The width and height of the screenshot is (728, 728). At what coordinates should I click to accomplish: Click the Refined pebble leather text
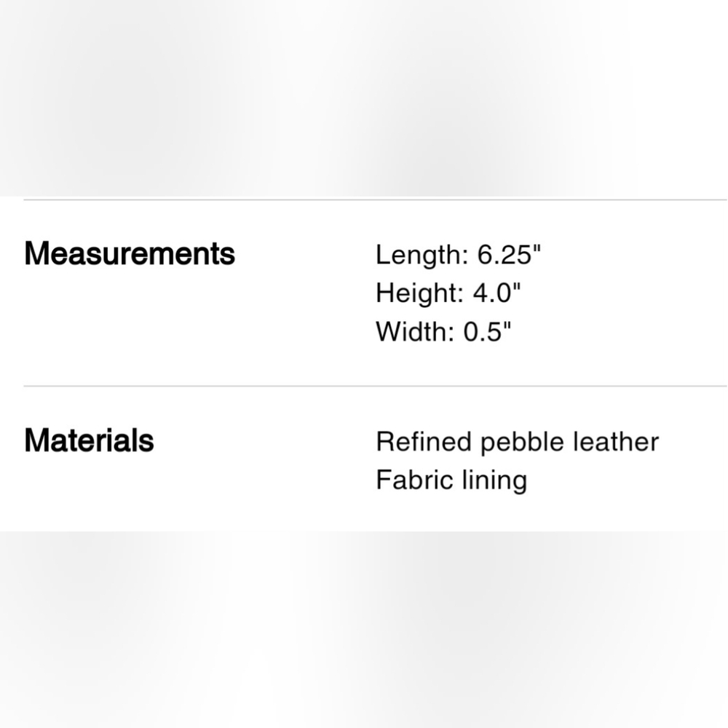[x=517, y=442]
